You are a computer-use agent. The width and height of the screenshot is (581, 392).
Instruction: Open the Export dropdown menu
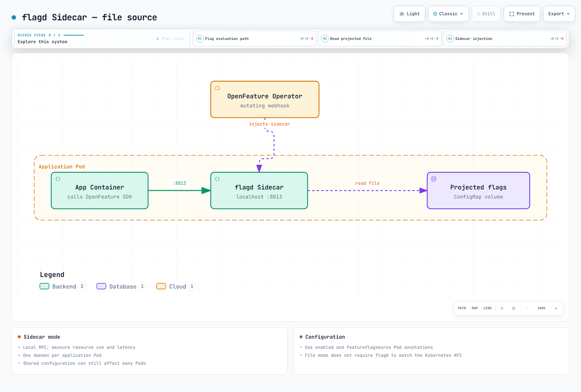559,14
